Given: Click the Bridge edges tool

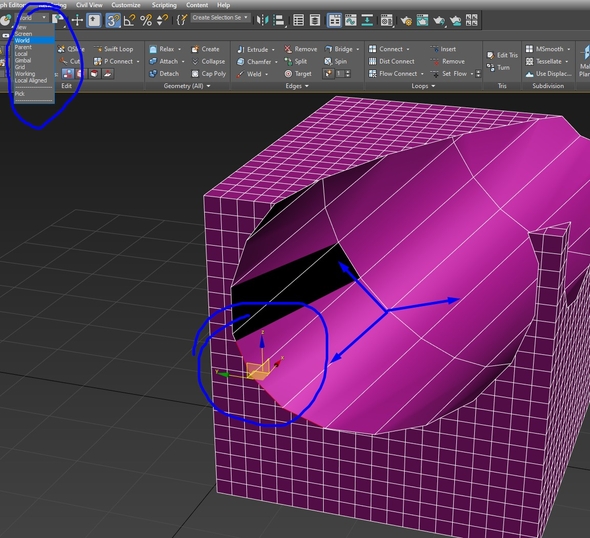Looking at the screenshot, I should (x=339, y=49).
